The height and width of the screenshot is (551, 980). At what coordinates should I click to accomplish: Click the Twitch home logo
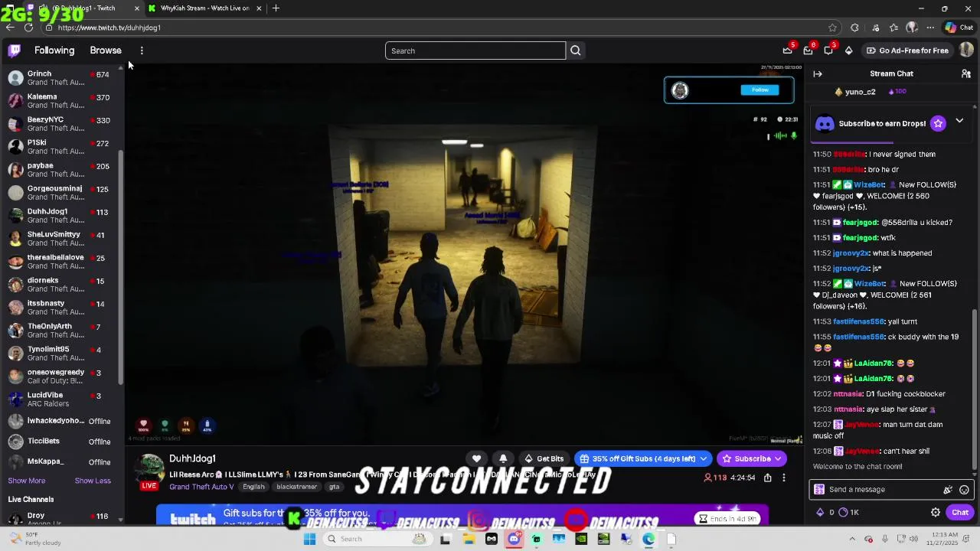point(14,51)
